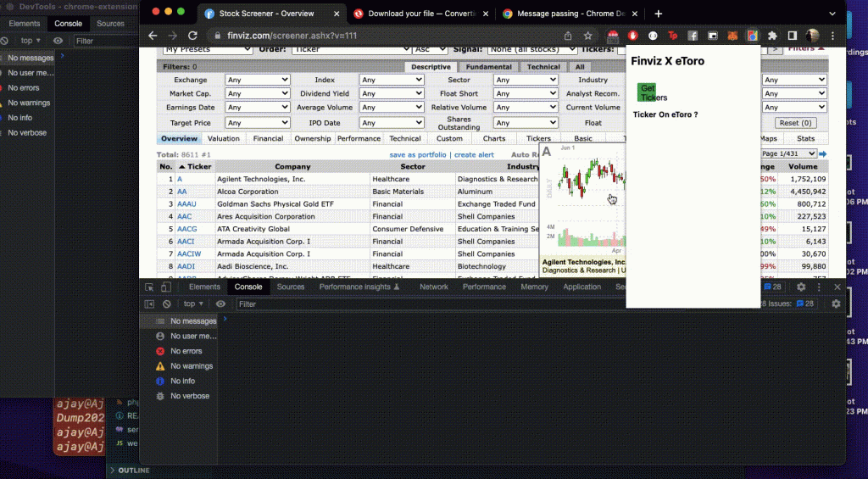Bookmark this page with the star icon
This screenshot has height=479, width=868.
(587, 36)
